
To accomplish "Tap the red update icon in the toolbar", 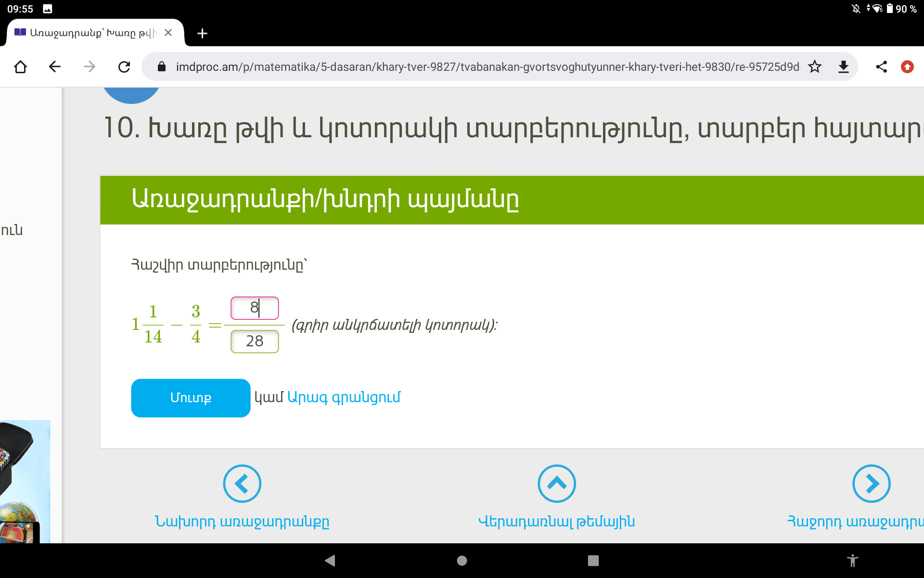I will pyautogui.click(x=907, y=66).
